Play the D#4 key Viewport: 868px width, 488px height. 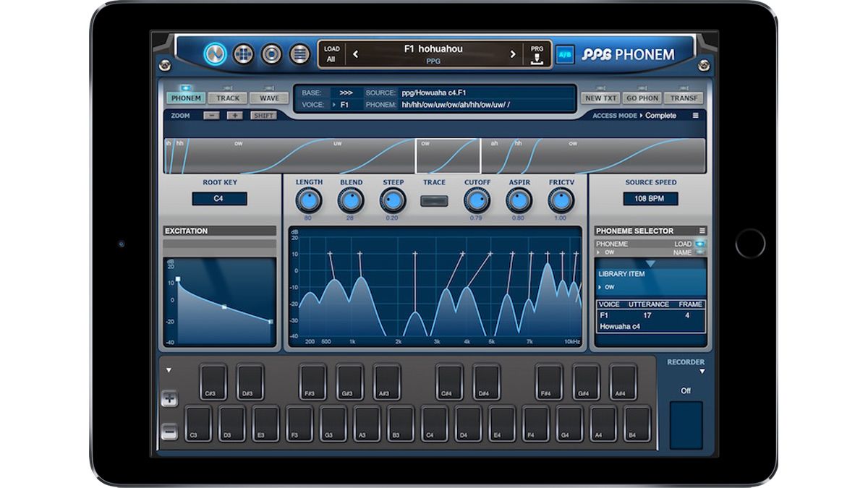tap(486, 382)
